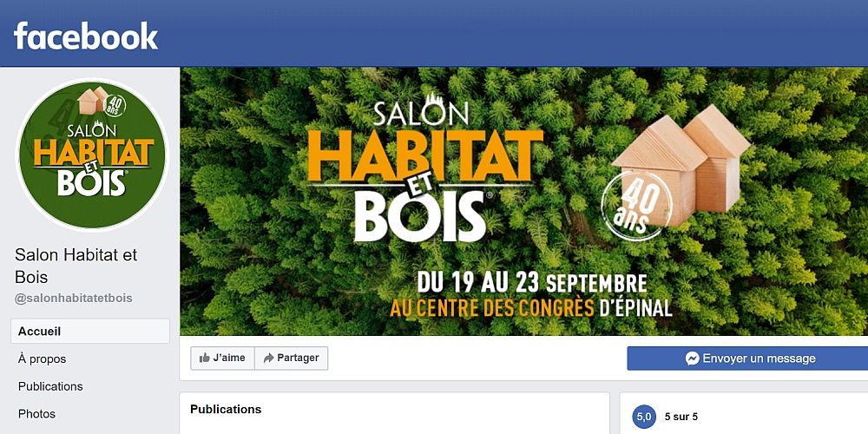Click the Publications section heading

pyautogui.click(x=226, y=409)
